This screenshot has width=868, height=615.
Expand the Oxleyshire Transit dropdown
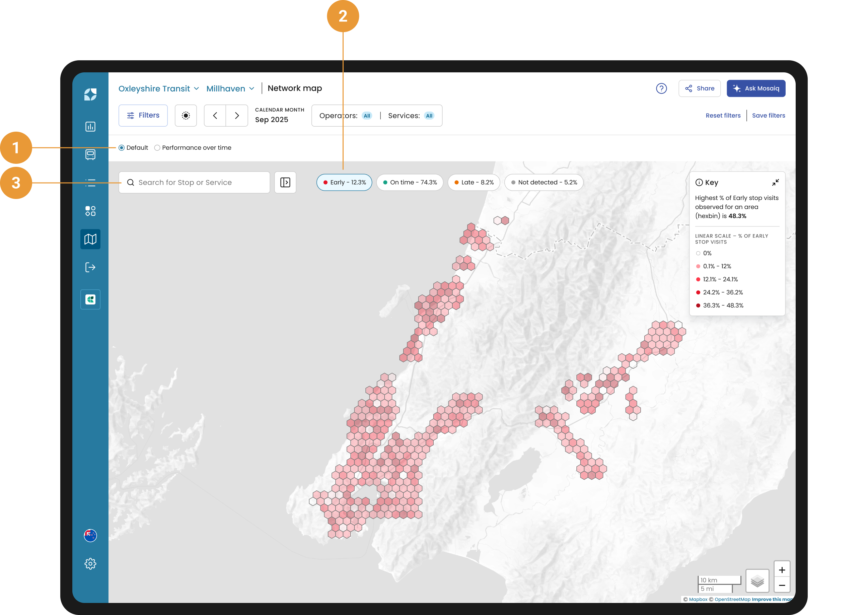(x=159, y=89)
